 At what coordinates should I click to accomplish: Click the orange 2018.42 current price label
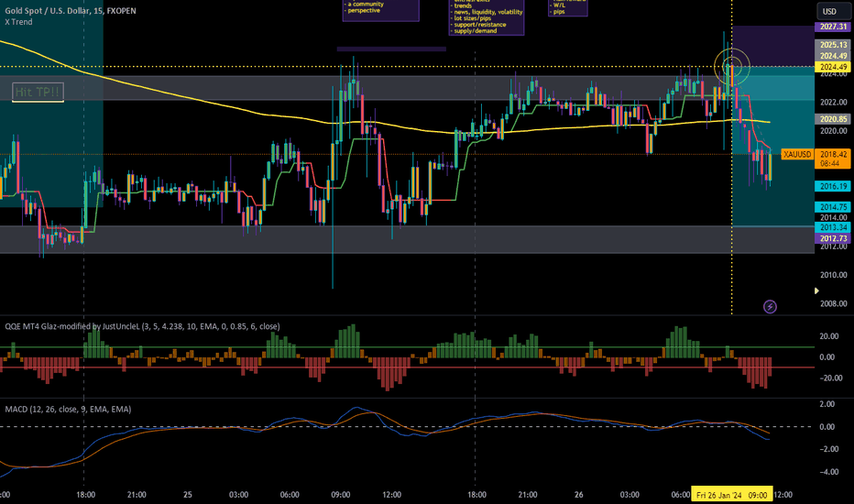tap(833, 159)
